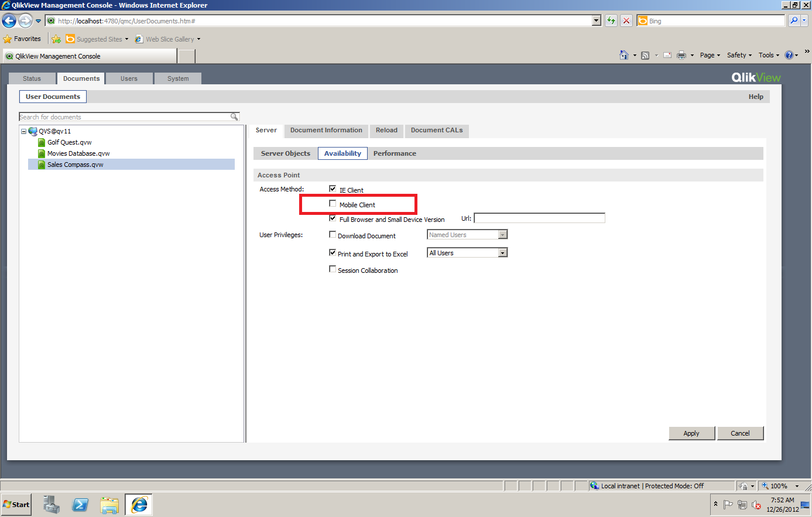Click the Movies Database.qvw document icon

point(42,153)
